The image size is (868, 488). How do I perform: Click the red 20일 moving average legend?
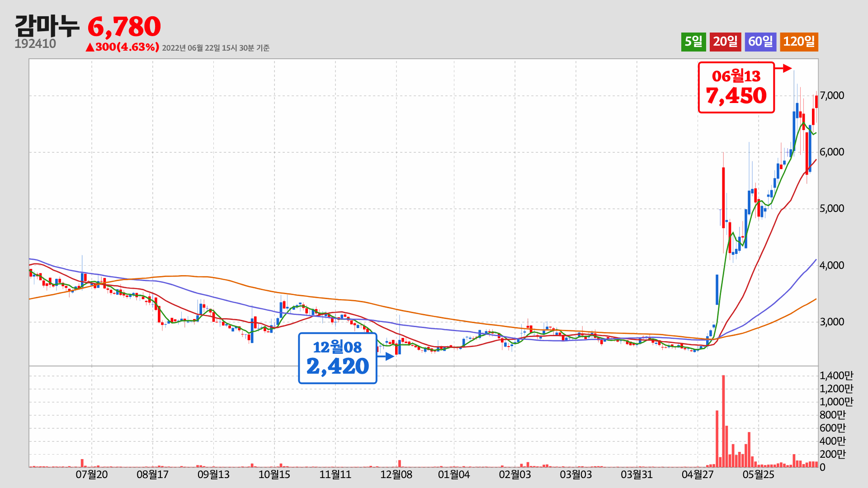click(725, 42)
